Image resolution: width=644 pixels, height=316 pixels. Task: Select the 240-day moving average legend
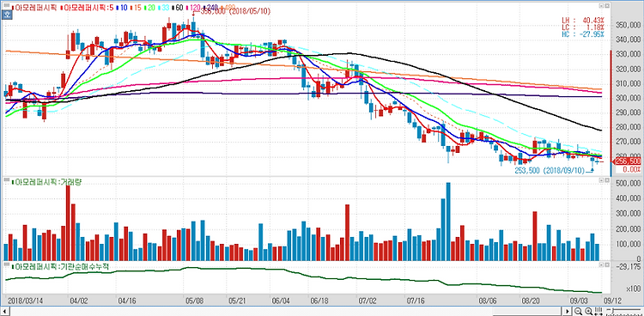(x=210, y=8)
